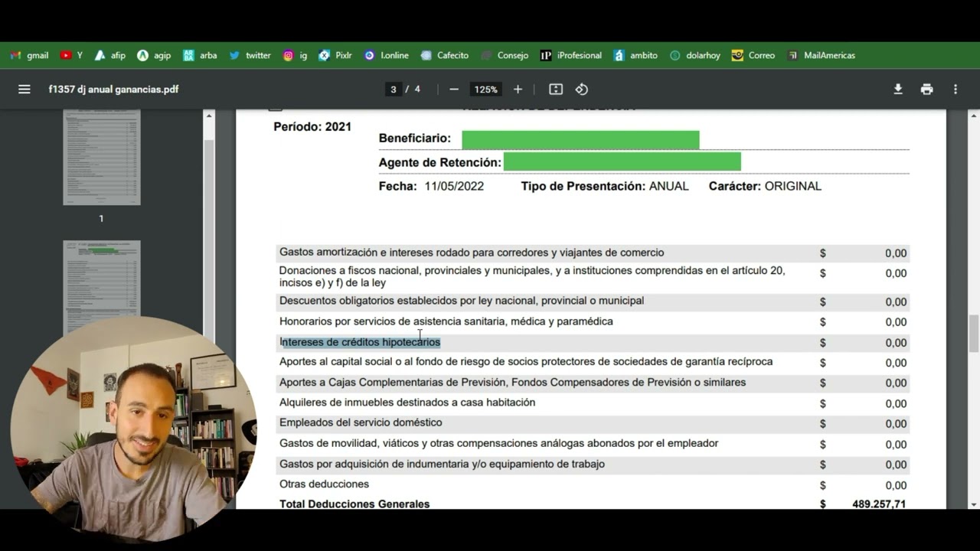Click the Aportes al capital social row
Viewport: 980px width, 551px height.
(593, 362)
